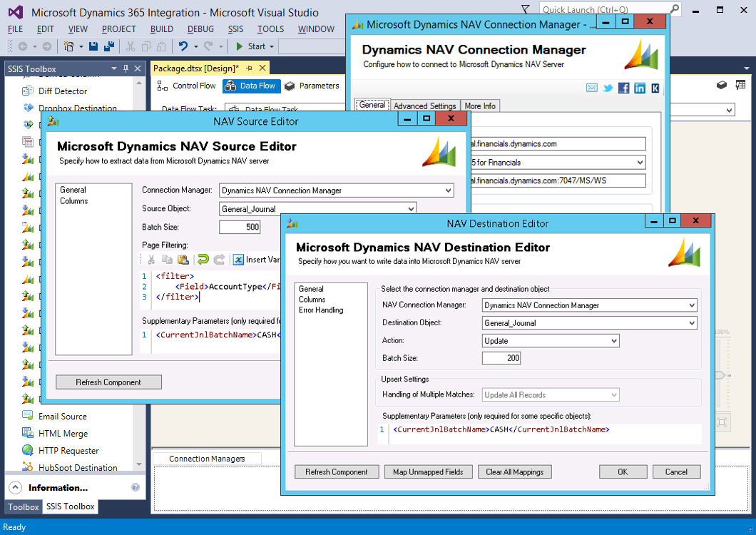The height and width of the screenshot is (535, 756).
Task: Switch to Parameters tab
Action: click(x=312, y=86)
